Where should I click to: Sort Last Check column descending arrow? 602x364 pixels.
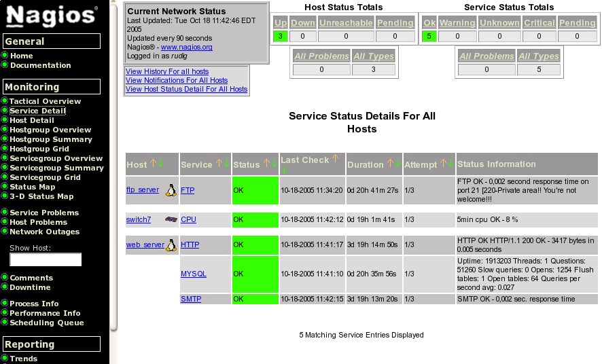click(x=284, y=170)
